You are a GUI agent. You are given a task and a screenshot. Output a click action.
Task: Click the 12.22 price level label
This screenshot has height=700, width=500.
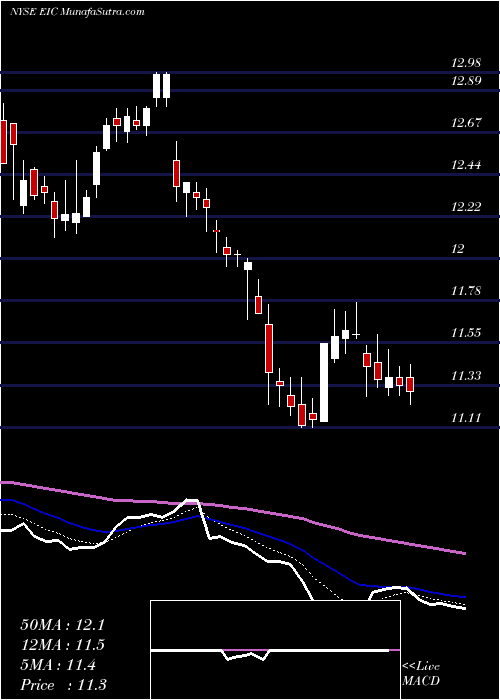[x=466, y=207]
